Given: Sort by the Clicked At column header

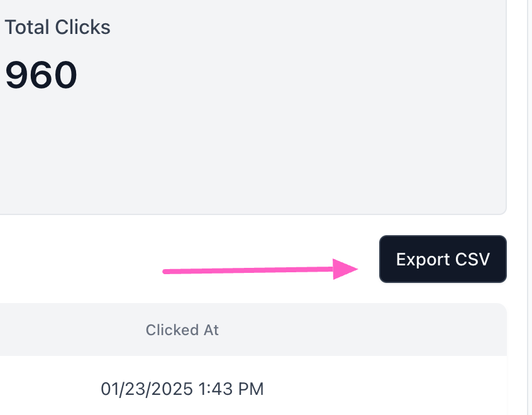Looking at the screenshot, I should pos(182,330).
